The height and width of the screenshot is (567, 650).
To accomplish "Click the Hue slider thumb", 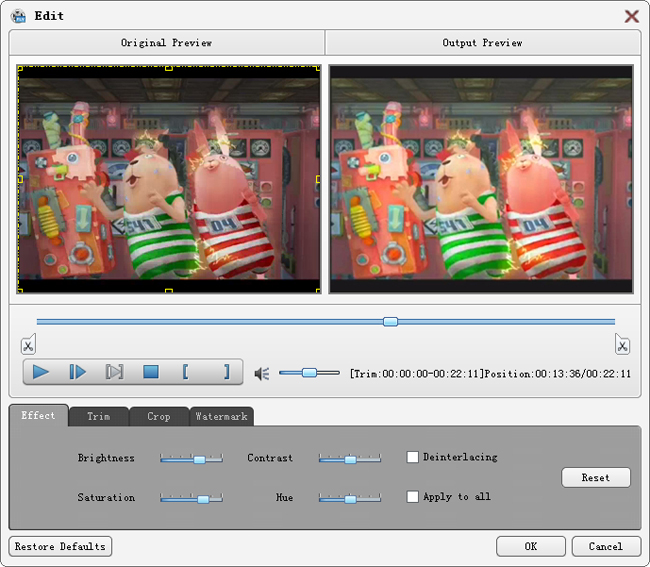I will pyautogui.click(x=350, y=499).
